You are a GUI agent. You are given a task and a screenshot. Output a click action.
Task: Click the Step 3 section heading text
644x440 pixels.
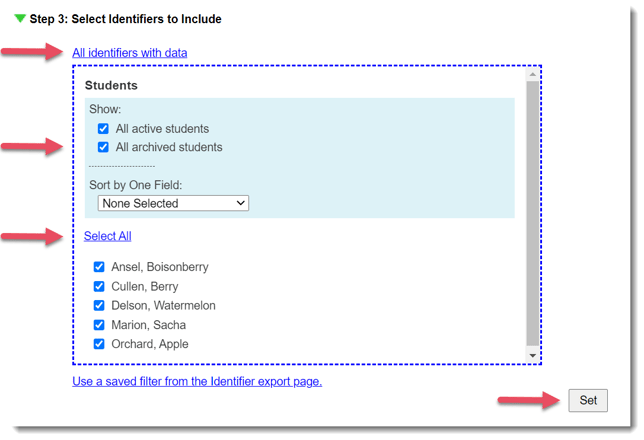126,19
